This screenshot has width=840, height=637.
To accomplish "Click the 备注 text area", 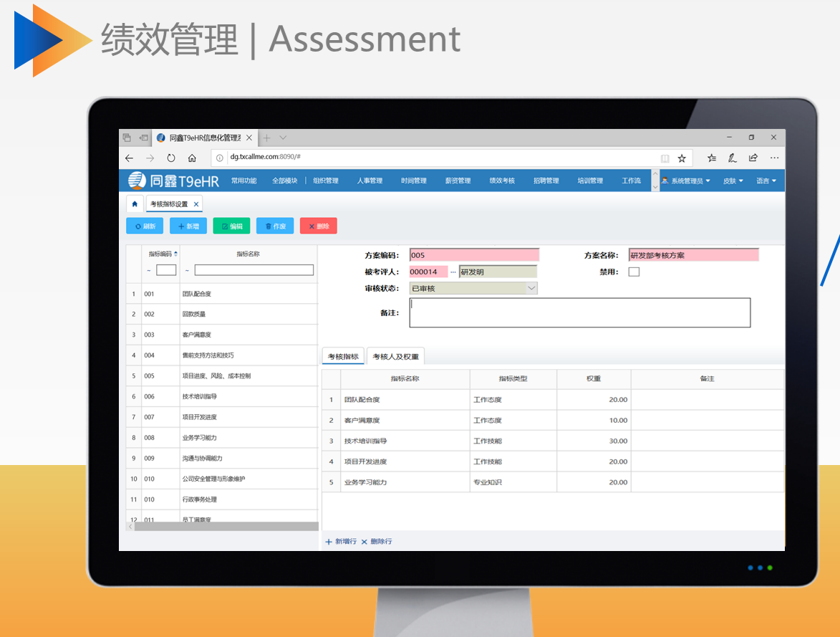I will pyautogui.click(x=579, y=313).
